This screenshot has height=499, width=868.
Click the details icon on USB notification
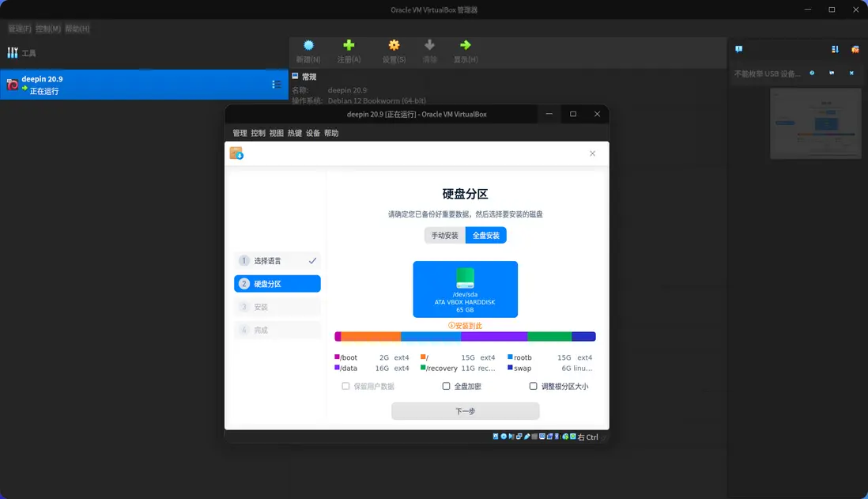(x=832, y=73)
